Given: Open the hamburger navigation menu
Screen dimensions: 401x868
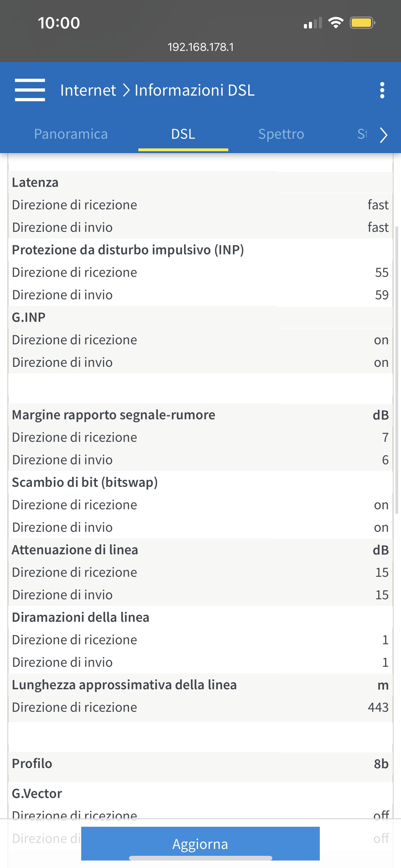Looking at the screenshot, I should tap(30, 90).
